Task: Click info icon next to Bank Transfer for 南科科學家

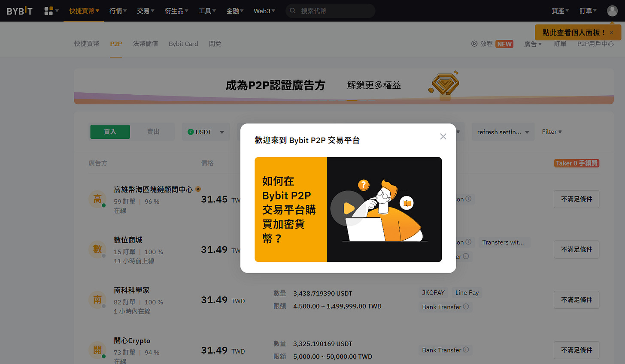Action: click(x=466, y=307)
